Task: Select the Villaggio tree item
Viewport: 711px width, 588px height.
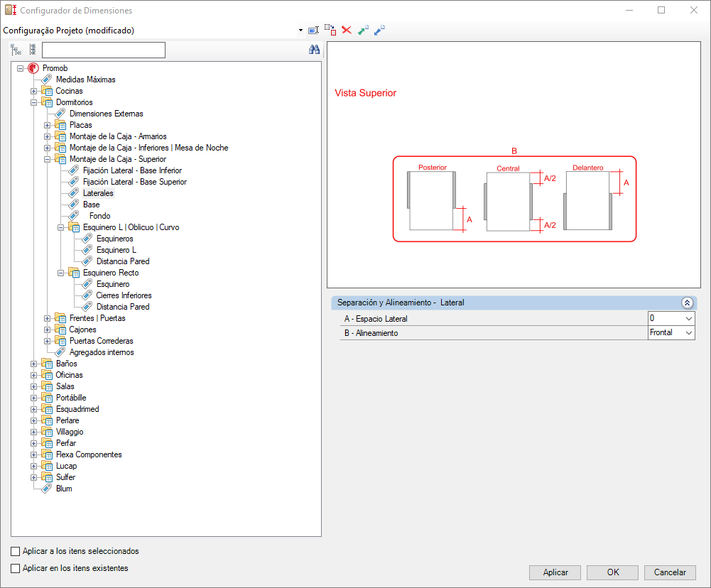Action: point(70,432)
